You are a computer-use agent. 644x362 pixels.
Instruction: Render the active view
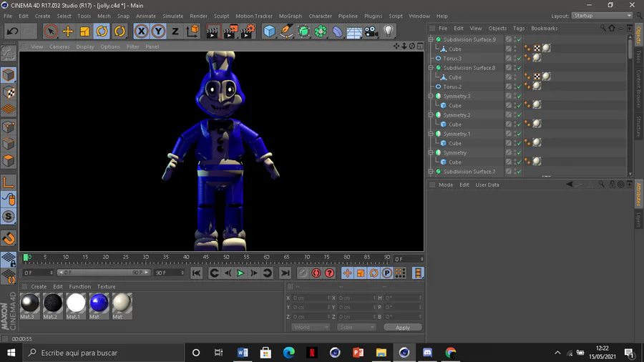coord(213,31)
